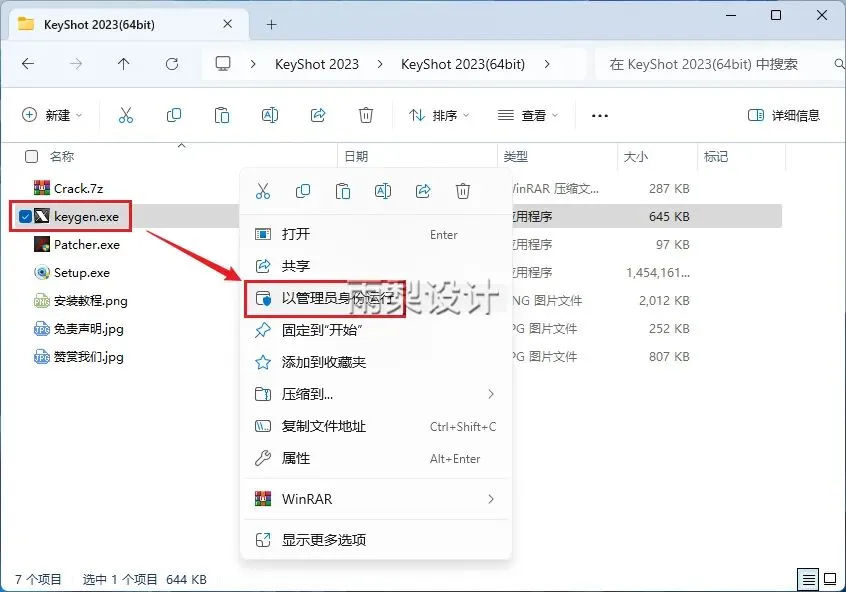Expand the 压缩到... submenu
Viewport: 846px width, 592px height.
pos(490,394)
